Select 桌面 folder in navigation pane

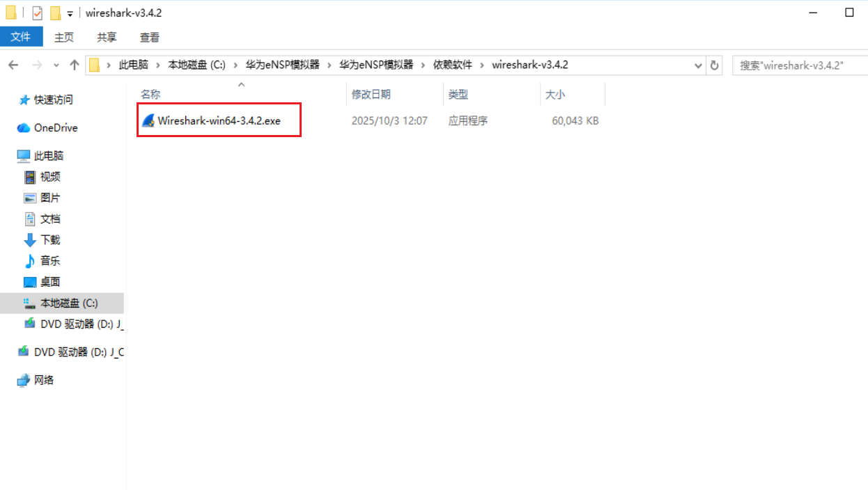point(50,282)
